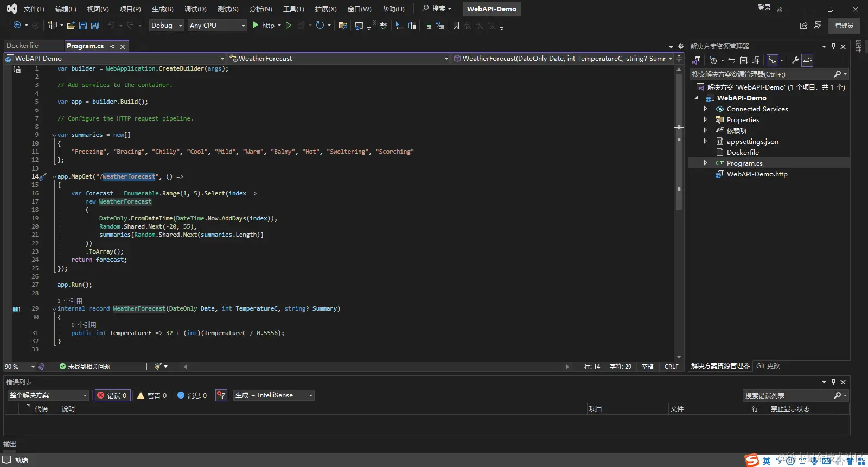Toggle nested view button in Solution Explorer
This screenshot has height=467, width=868.
click(x=773, y=60)
